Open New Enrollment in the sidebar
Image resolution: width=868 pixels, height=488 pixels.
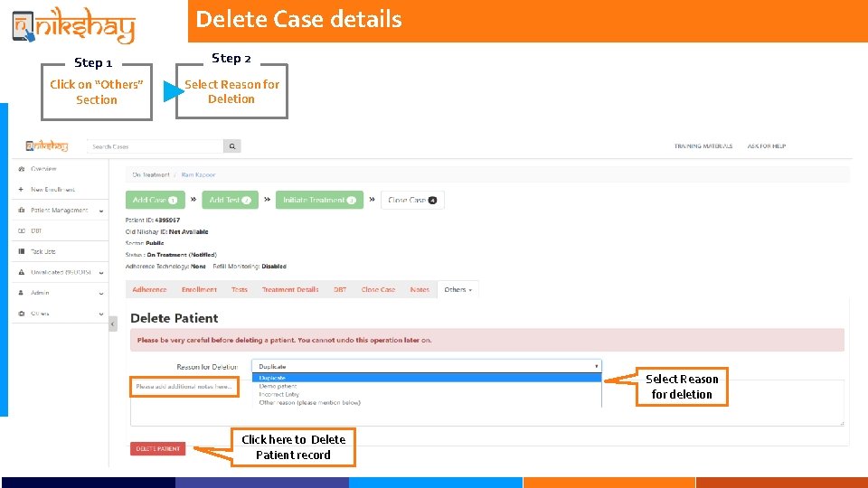[x=52, y=189]
